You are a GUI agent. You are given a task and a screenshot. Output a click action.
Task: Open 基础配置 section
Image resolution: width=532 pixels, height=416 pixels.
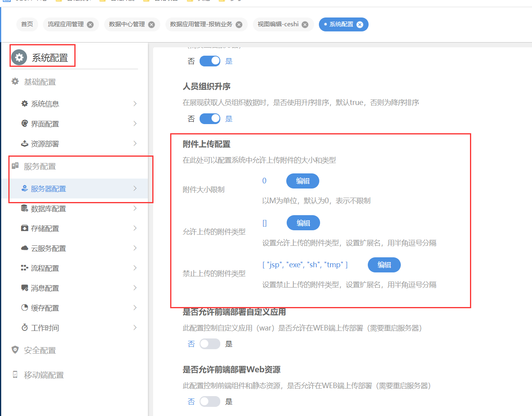tap(40, 82)
